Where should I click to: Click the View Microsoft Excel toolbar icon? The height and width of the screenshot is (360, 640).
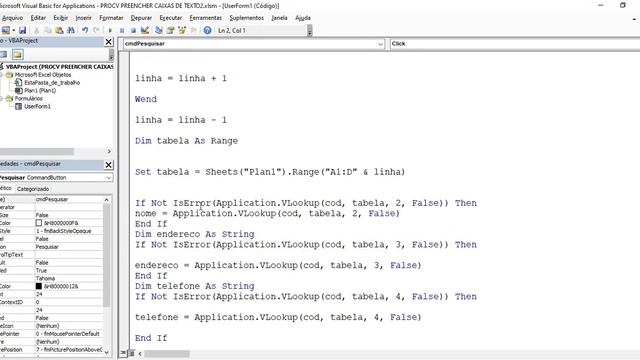5,30
